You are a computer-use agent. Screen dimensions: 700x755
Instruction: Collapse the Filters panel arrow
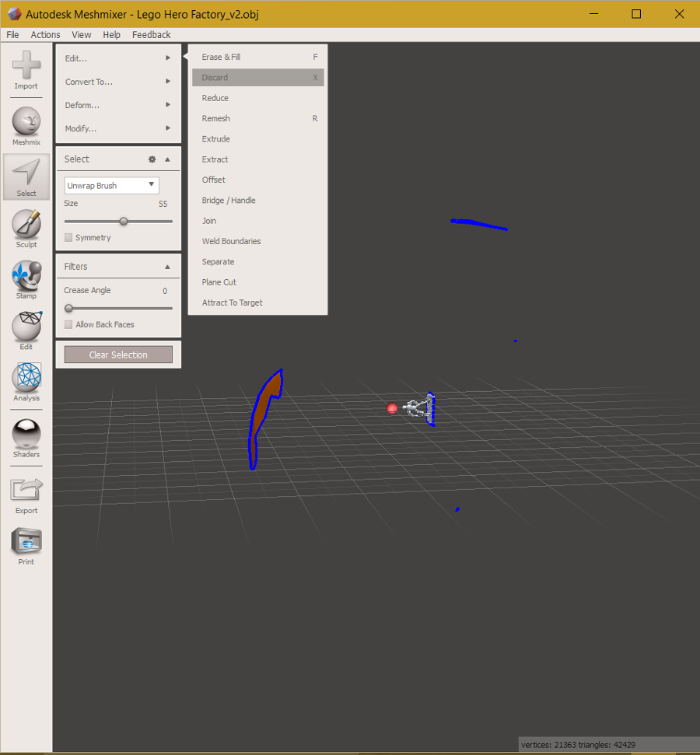167,267
